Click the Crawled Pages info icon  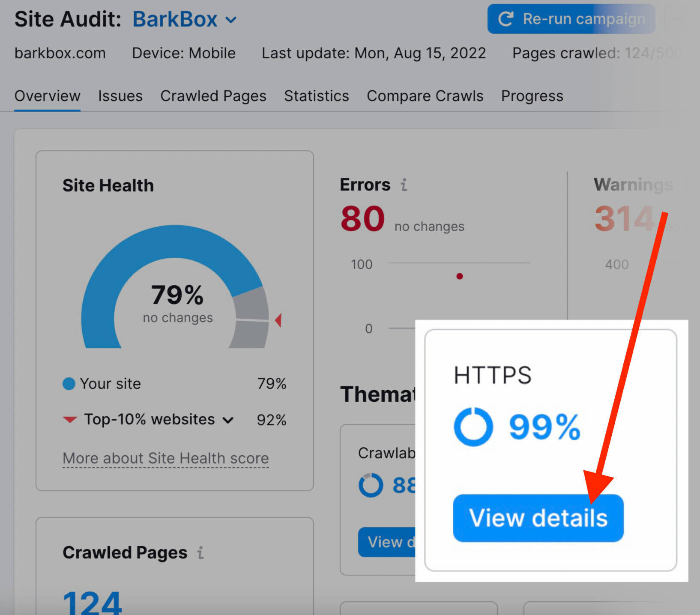pos(200,552)
